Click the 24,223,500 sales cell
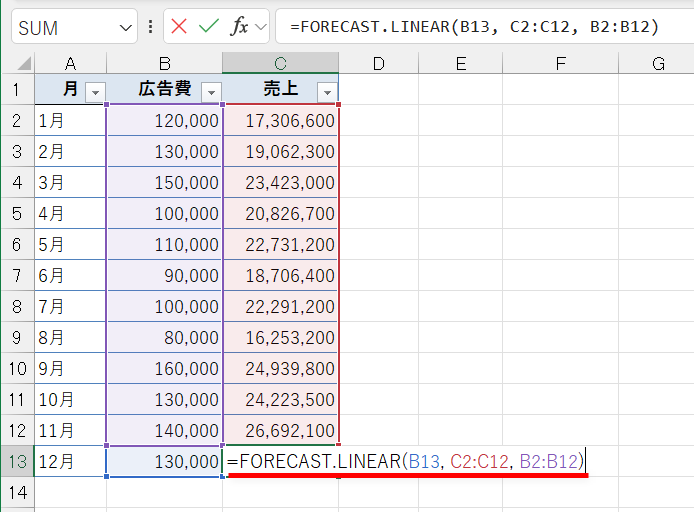Screen dimensions: 694x512 [281, 399]
